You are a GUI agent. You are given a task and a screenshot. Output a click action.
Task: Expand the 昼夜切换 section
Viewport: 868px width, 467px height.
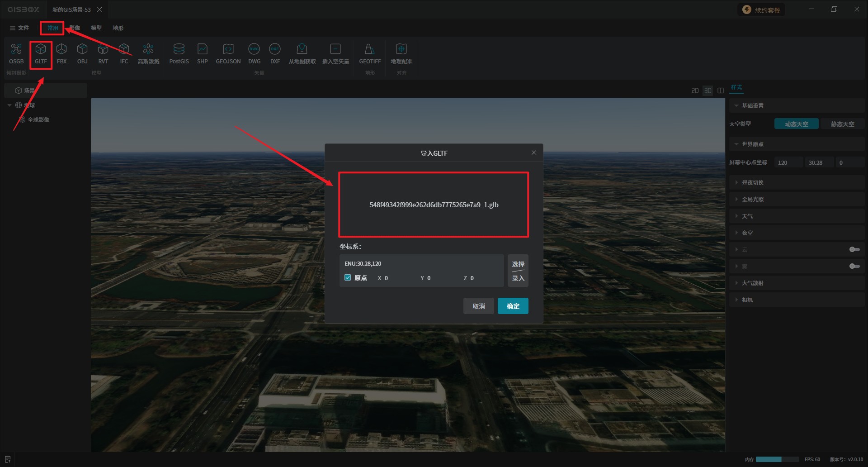click(x=752, y=182)
